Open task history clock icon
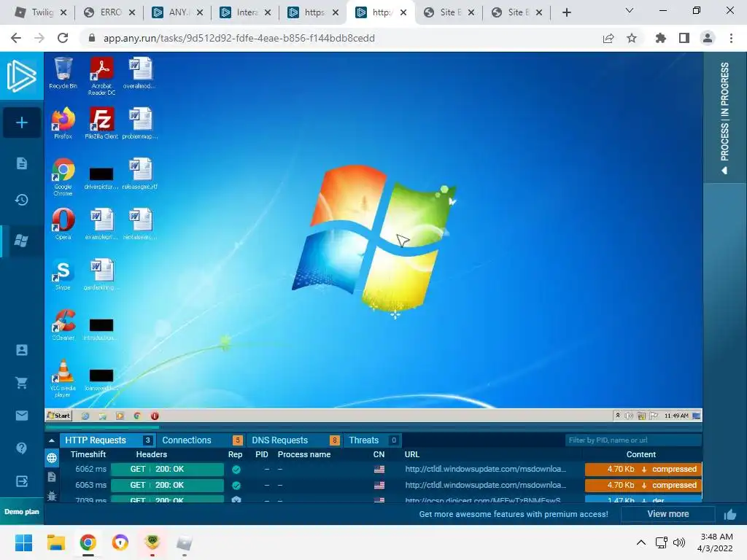Viewport: 747px width, 560px height. click(x=21, y=200)
